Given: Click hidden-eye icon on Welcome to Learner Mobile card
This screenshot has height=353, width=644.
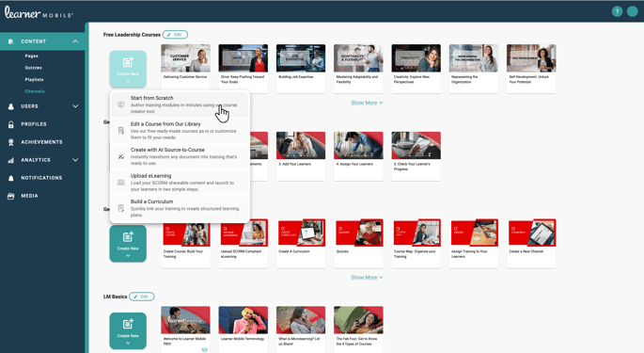Looking at the screenshot, I should [x=205, y=349].
